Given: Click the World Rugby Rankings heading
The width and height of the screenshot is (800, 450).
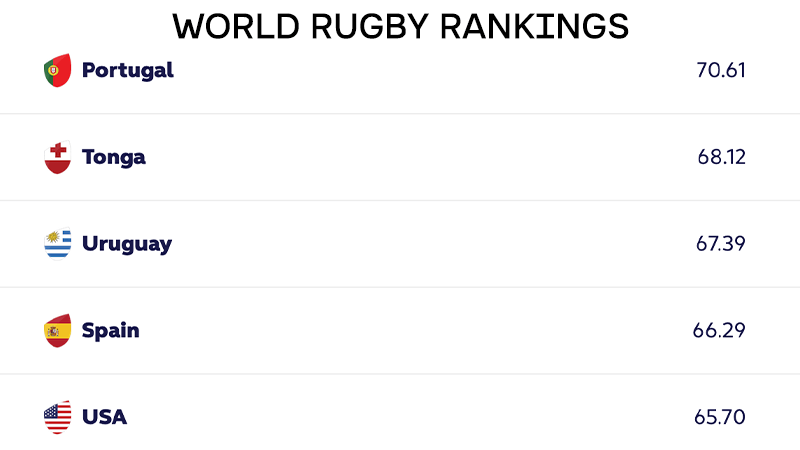Looking at the screenshot, I should 401,27.
